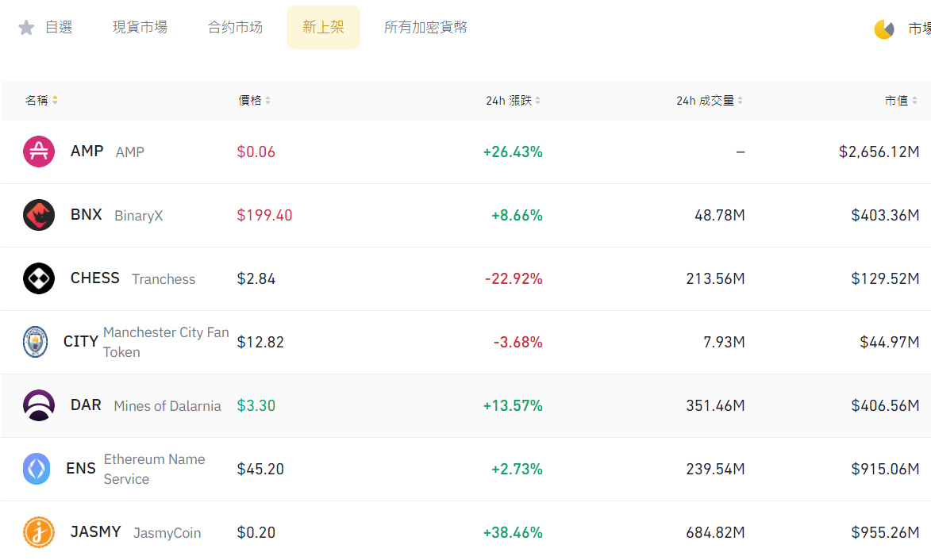Click the $199.40 BNX price

[x=264, y=215]
